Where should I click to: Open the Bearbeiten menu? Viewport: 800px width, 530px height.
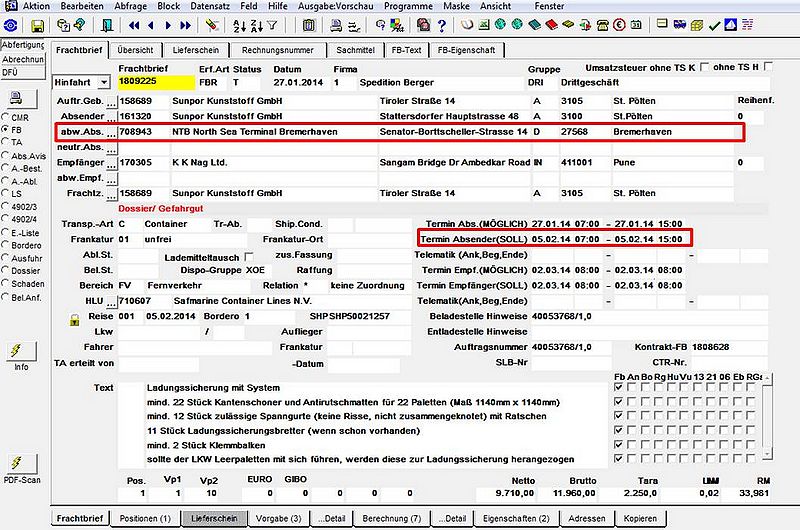click(82, 6)
